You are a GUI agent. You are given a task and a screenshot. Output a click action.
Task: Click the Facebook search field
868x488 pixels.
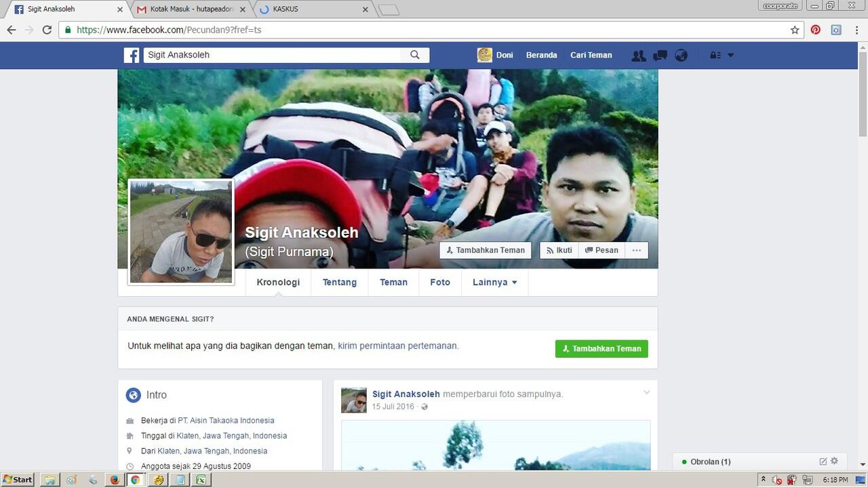point(271,55)
